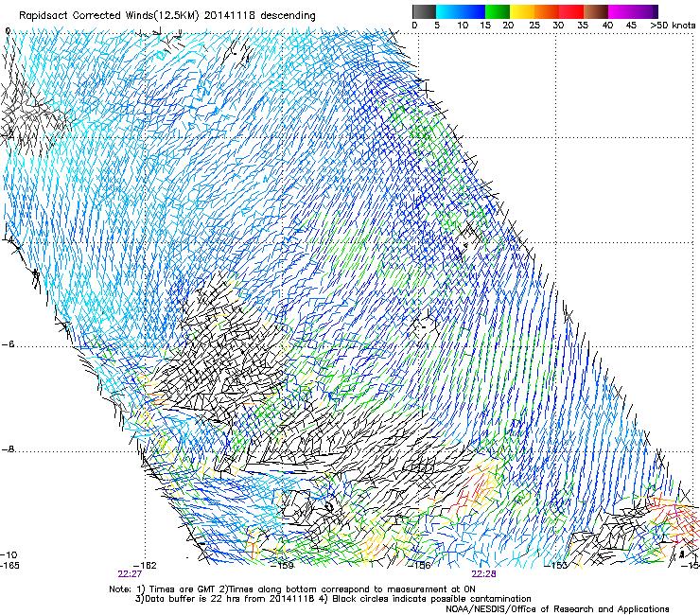The image size is (700, 615).
Task: Click the '-156' longitude axis label
Action: tap(419, 565)
